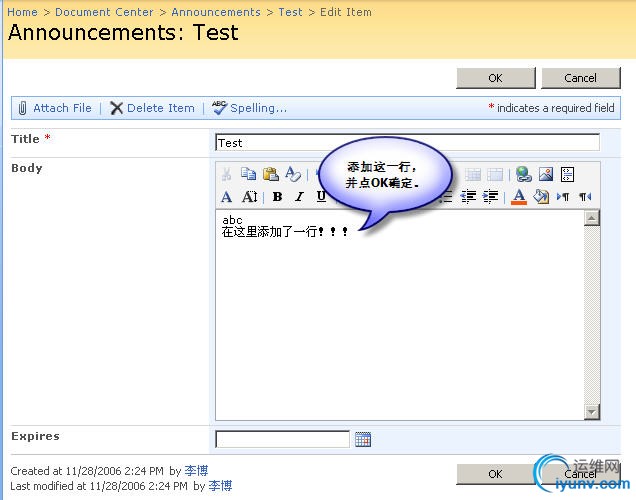Open the Test breadcrumb link
Viewport: 636px width, 500px height.
[x=290, y=12]
